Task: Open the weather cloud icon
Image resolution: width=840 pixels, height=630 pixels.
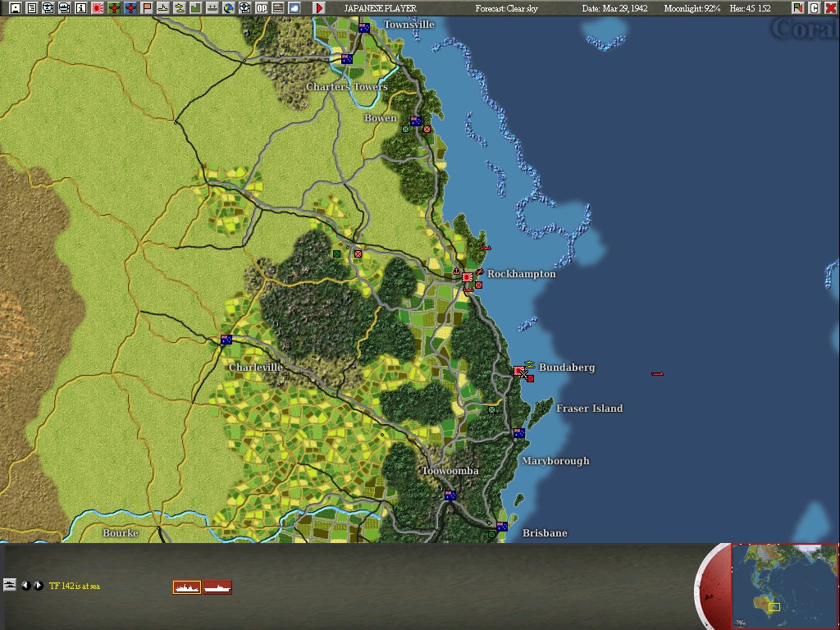Action: pos(294,7)
